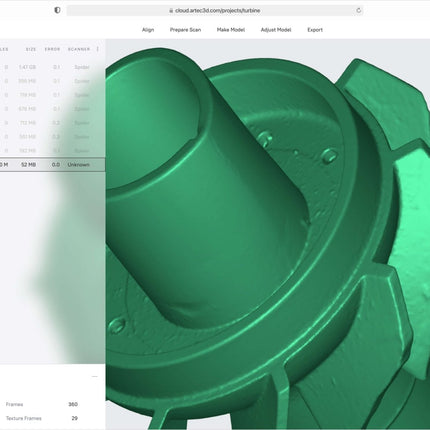Click the Texture Frames label
The width and height of the screenshot is (430, 430).
(24, 418)
